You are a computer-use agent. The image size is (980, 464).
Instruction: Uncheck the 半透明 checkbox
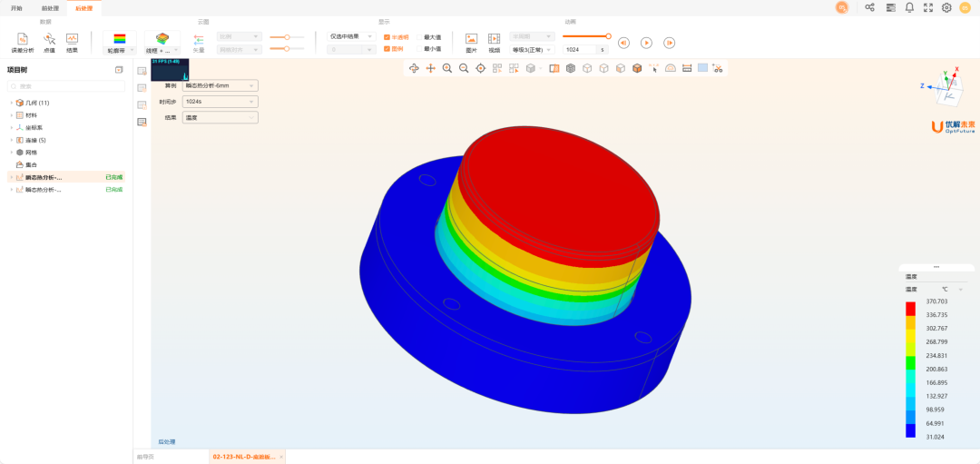[387, 37]
